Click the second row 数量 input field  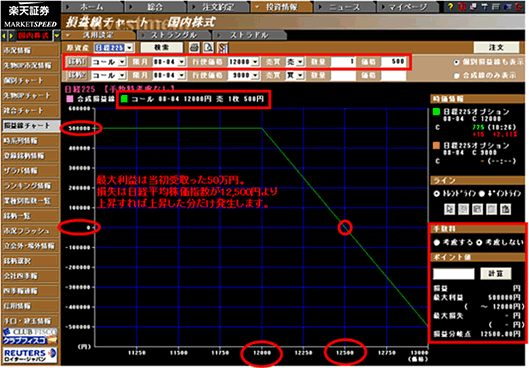(x=343, y=75)
